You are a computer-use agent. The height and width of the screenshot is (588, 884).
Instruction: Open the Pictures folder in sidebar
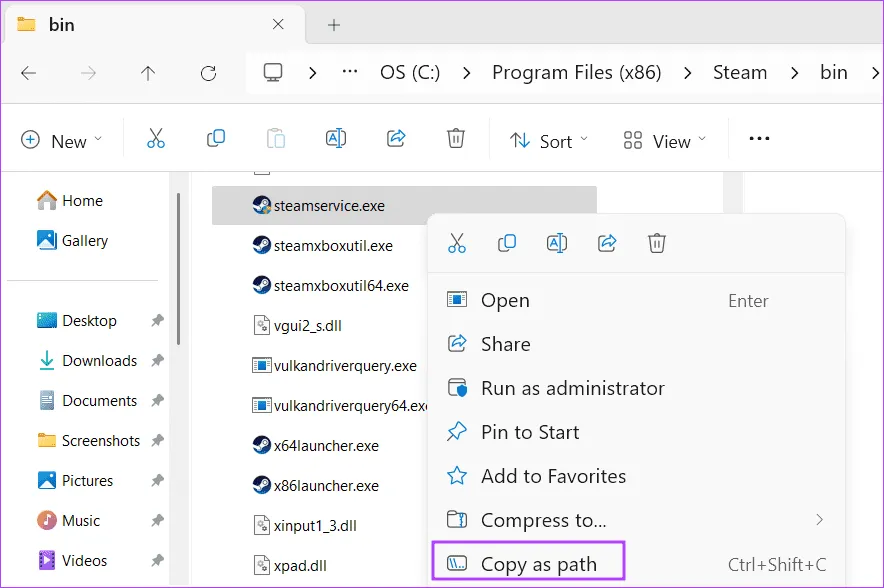75,480
